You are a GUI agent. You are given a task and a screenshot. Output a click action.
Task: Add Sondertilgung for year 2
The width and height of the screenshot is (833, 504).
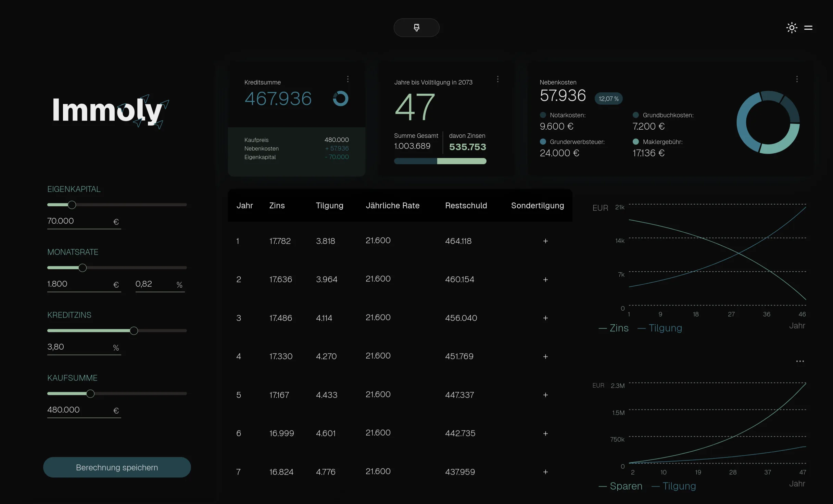click(545, 280)
